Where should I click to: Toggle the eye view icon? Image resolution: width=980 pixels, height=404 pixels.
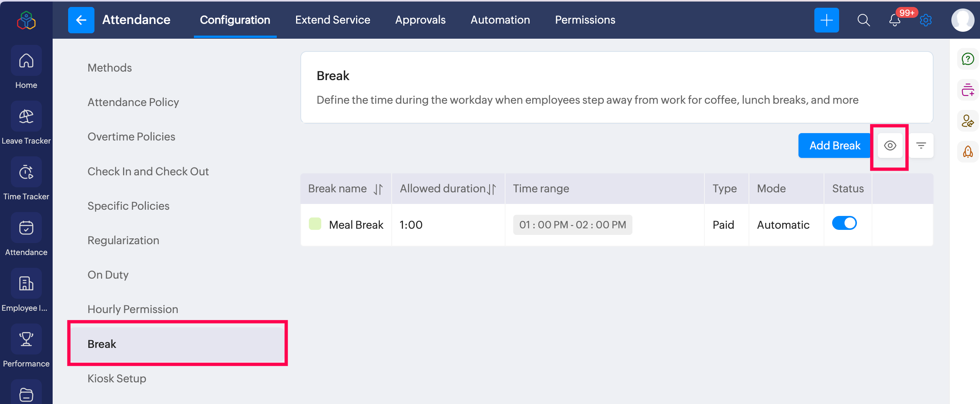click(x=890, y=146)
